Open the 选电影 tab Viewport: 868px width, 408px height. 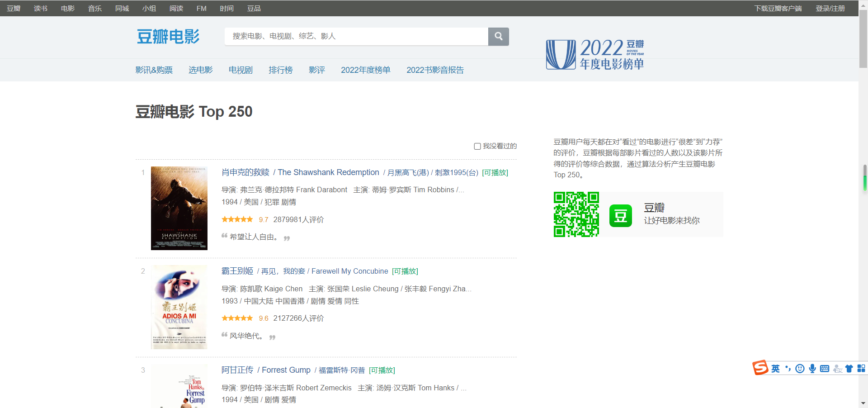coord(201,70)
